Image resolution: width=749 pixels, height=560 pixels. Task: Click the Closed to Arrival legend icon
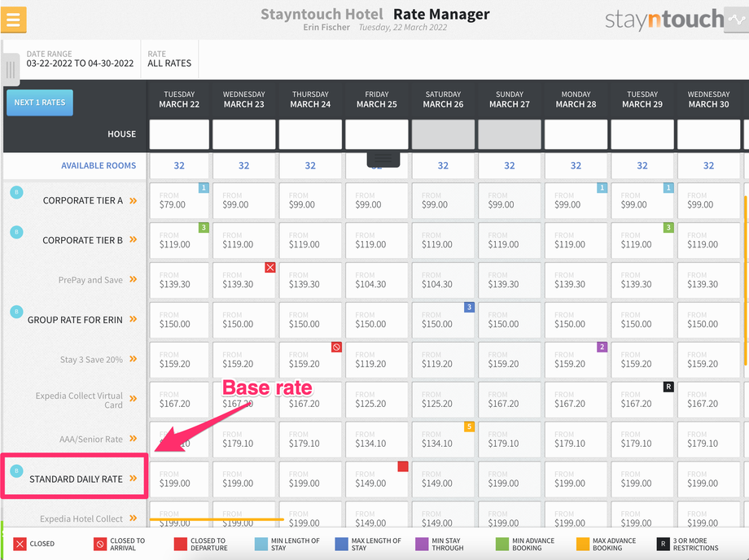[x=100, y=545]
